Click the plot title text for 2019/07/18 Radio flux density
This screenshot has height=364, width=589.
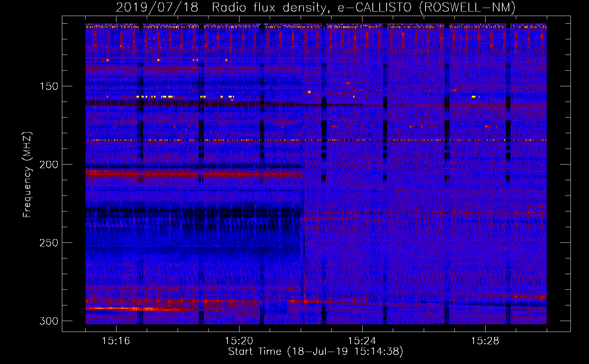coord(316,8)
